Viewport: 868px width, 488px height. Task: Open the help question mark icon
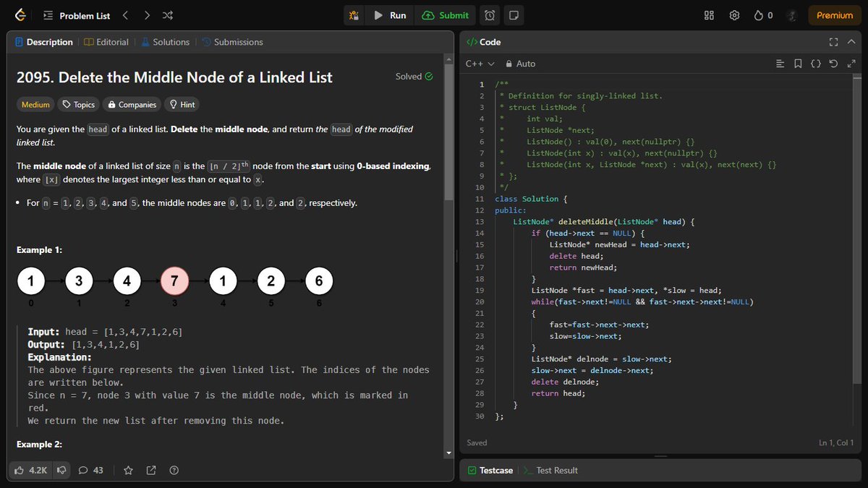(x=174, y=471)
